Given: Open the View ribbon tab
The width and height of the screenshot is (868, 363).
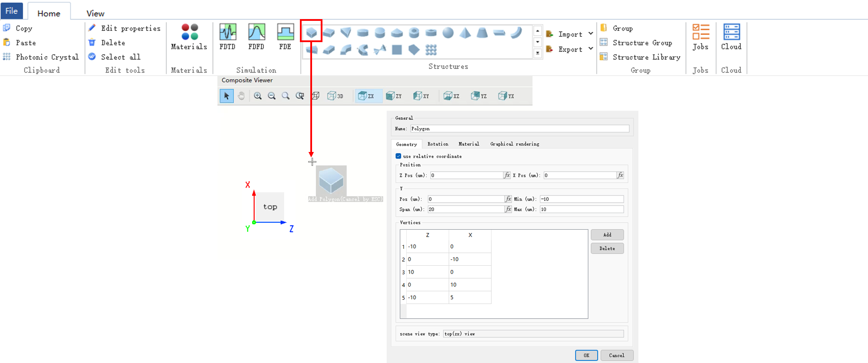Looking at the screenshot, I should coord(95,13).
